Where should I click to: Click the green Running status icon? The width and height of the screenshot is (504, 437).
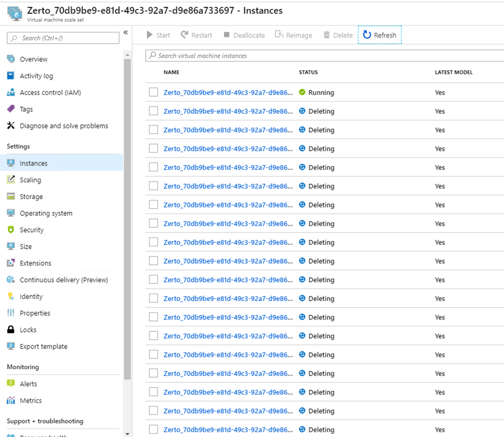pos(302,92)
